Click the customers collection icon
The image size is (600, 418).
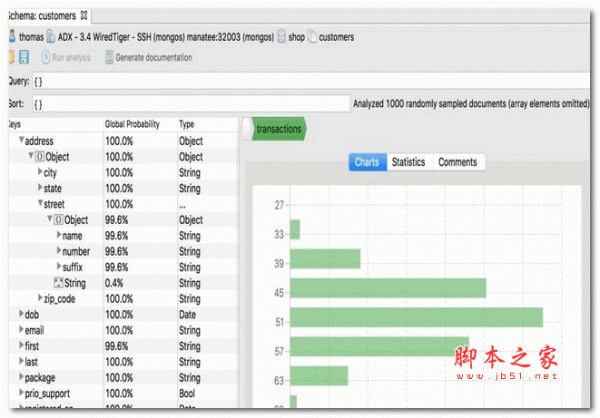click(312, 37)
